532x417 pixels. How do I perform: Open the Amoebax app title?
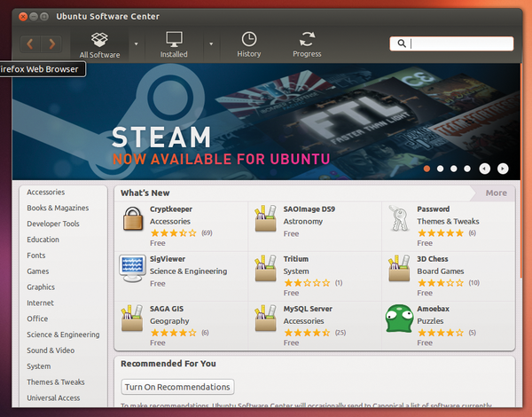click(434, 309)
